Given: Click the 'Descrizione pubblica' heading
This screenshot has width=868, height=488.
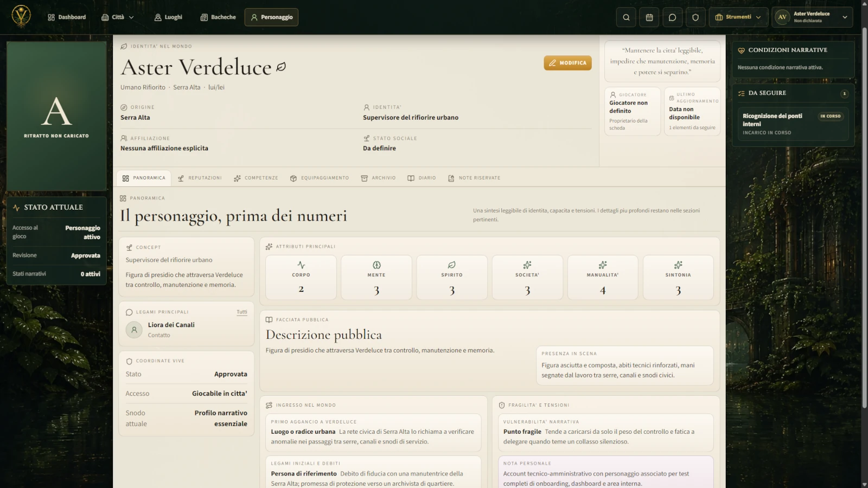Looking at the screenshot, I should coord(324,335).
